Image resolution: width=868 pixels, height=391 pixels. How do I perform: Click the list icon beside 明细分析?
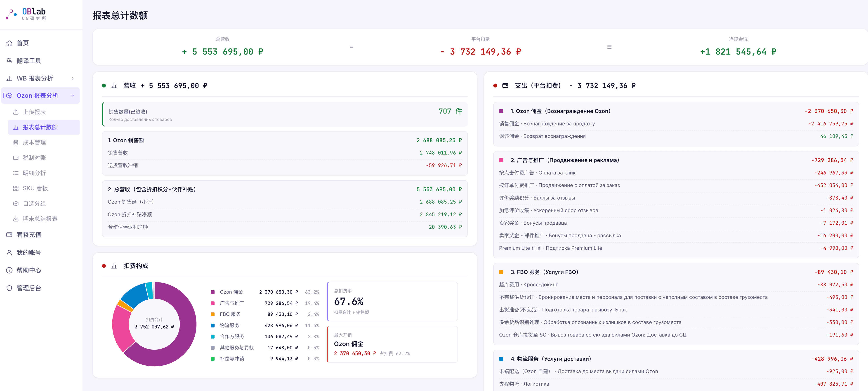[16, 173]
